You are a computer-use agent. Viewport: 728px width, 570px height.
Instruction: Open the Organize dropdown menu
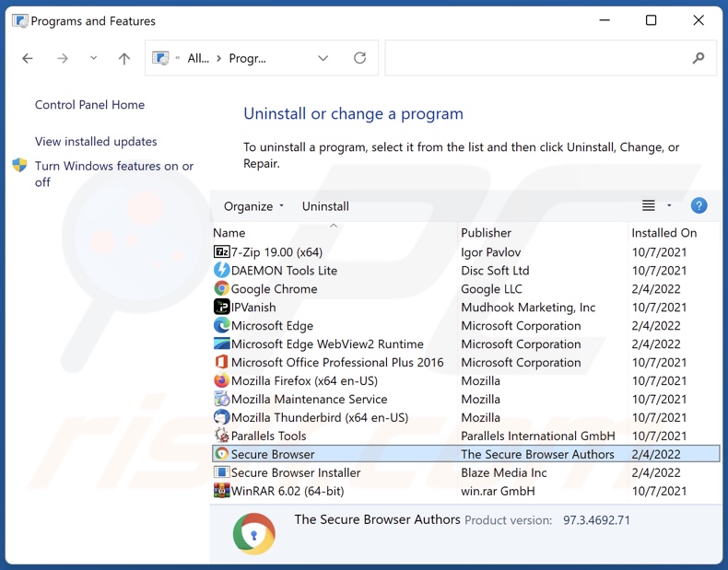point(254,206)
